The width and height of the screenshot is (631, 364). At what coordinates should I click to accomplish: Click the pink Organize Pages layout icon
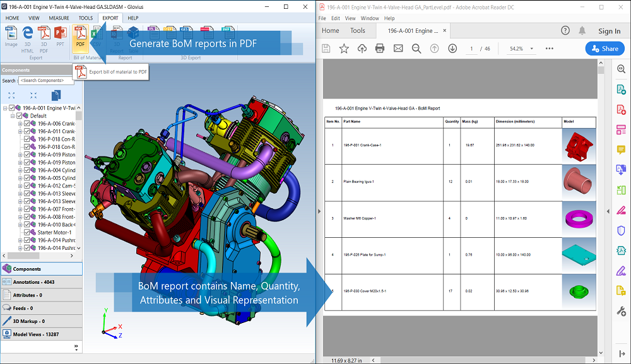[621, 129]
